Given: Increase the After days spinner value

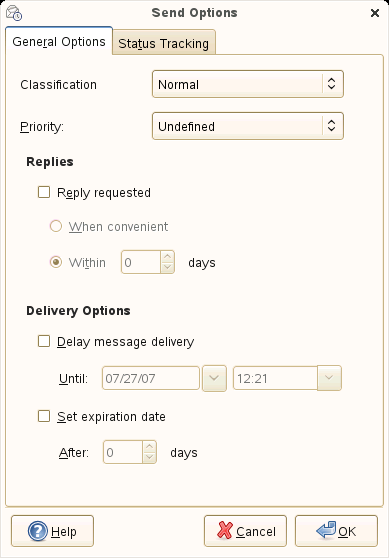Looking at the screenshot, I should click(x=149, y=447).
